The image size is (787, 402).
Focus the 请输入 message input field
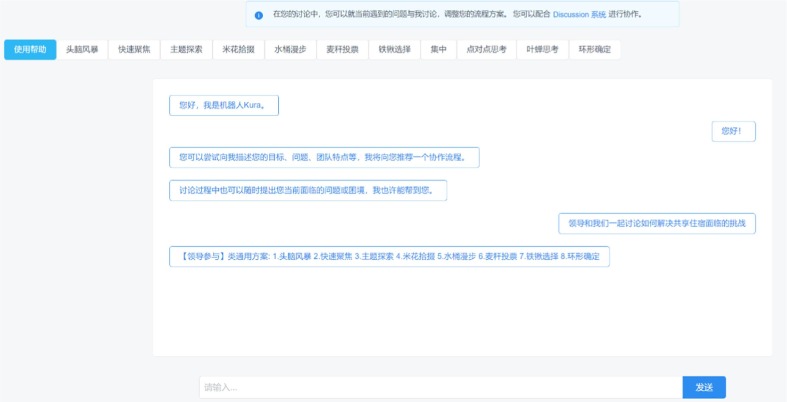[440, 387]
